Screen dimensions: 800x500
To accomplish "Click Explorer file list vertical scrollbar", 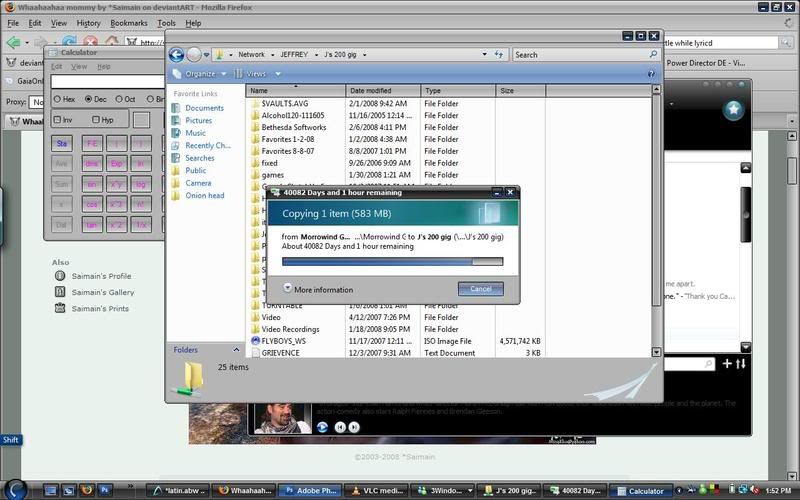I will (656, 220).
